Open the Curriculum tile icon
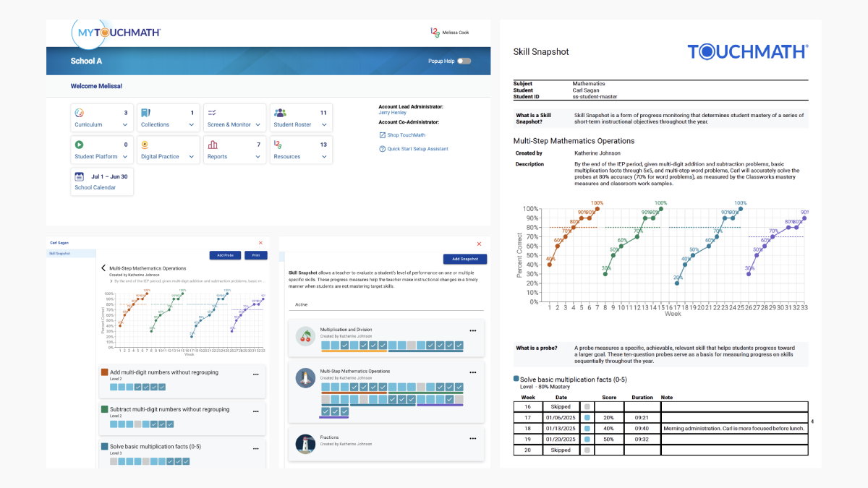Image resolution: width=868 pixels, height=488 pixels. click(80, 113)
